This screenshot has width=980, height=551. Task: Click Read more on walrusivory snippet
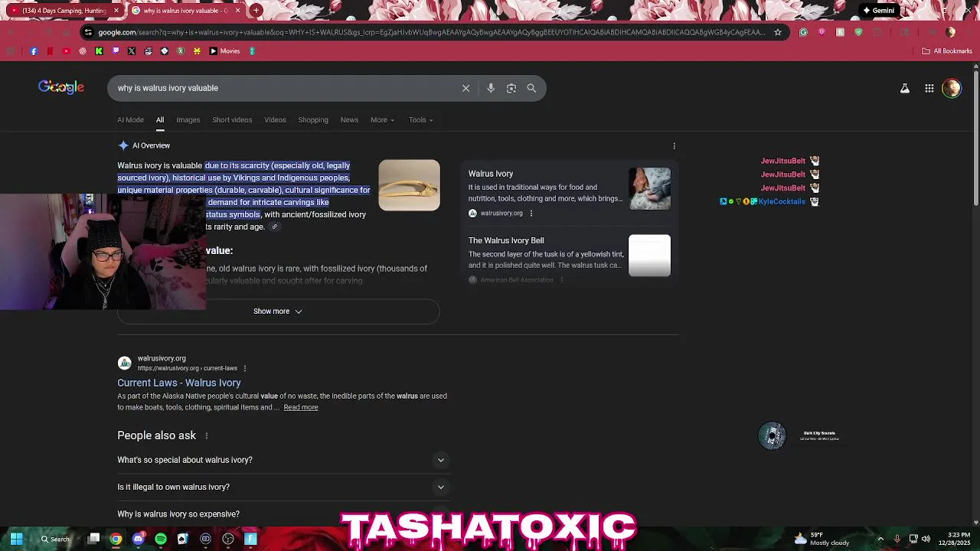[301, 408]
